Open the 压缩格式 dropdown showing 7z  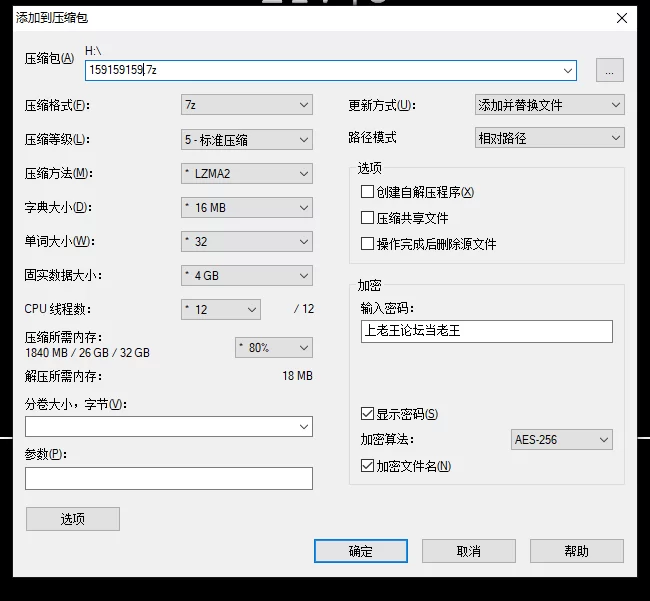click(x=247, y=105)
